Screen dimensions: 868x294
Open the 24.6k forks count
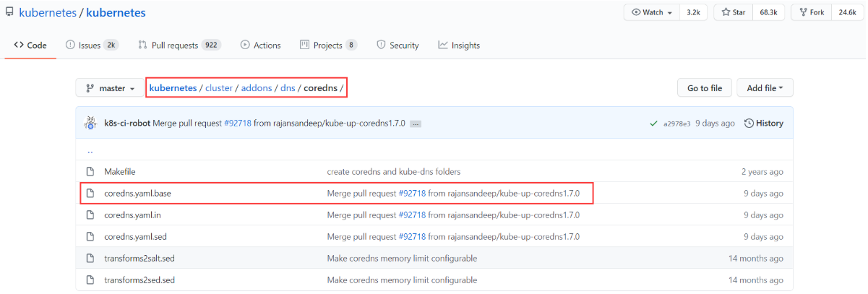tap(846, 12)
